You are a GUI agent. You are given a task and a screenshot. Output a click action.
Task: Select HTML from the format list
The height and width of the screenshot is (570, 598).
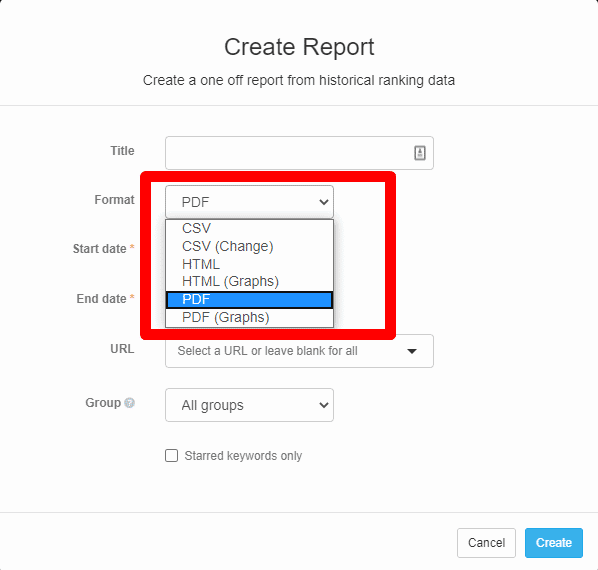point(249,264)
